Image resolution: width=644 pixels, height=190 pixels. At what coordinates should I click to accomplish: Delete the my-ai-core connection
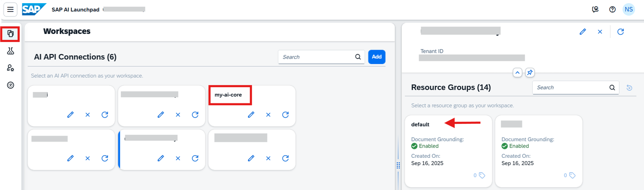(x=268, y=114)
